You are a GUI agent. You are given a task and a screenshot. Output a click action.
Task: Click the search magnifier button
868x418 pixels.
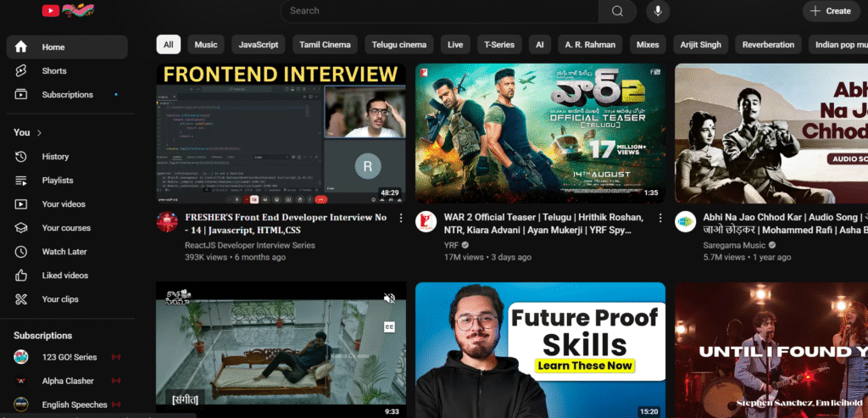pyautogui.click(x=617, y=11)
